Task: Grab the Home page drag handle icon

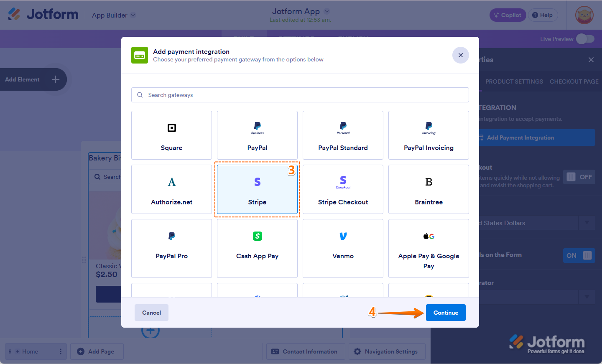Action: pyautogui.click(x=10, y=351)
